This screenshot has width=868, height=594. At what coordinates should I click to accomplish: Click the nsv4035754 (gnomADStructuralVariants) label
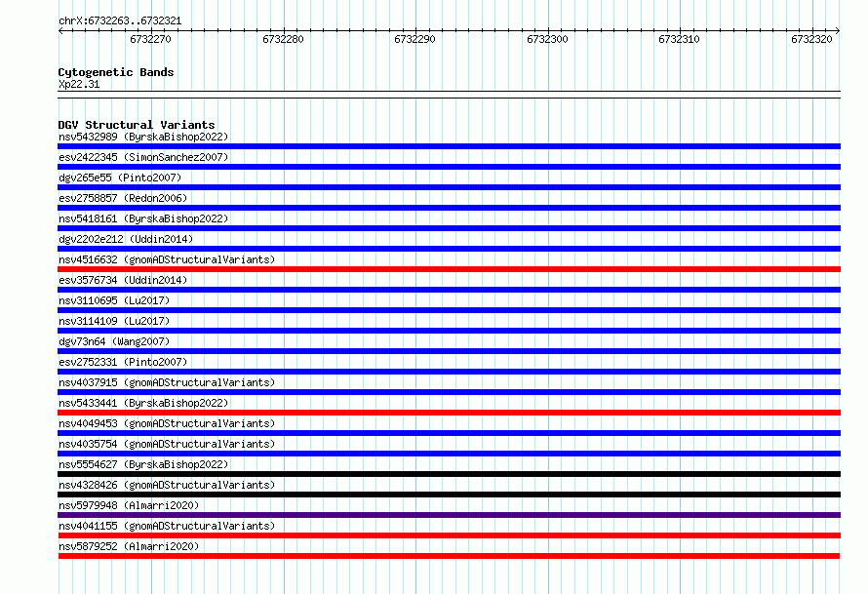[x=167, y=444]
